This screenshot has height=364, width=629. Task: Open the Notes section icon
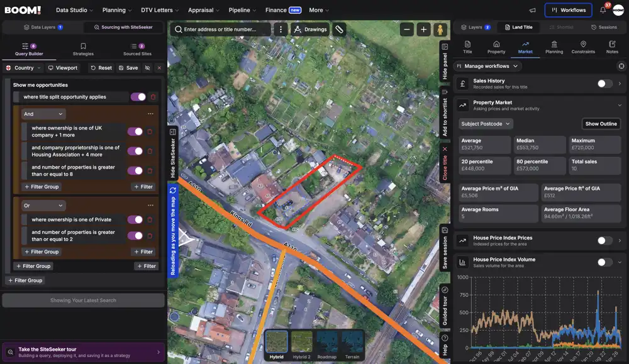coord(612,47)
